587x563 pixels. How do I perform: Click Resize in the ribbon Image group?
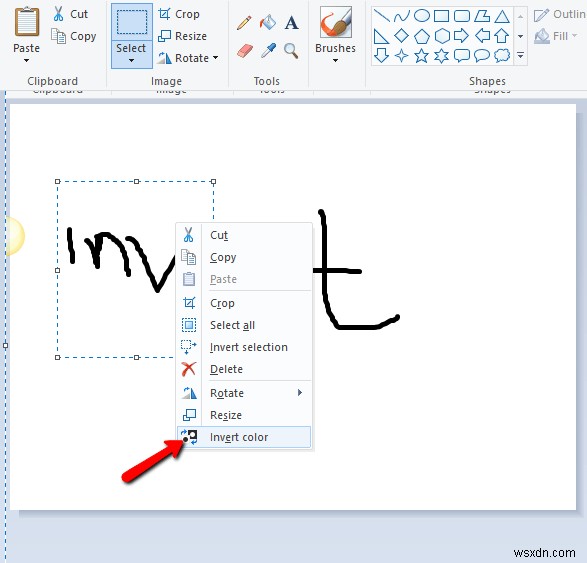(182, 36)
